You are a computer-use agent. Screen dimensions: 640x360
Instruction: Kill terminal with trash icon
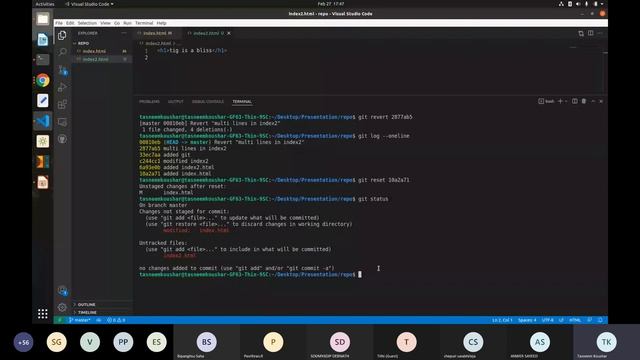[584, 101]
